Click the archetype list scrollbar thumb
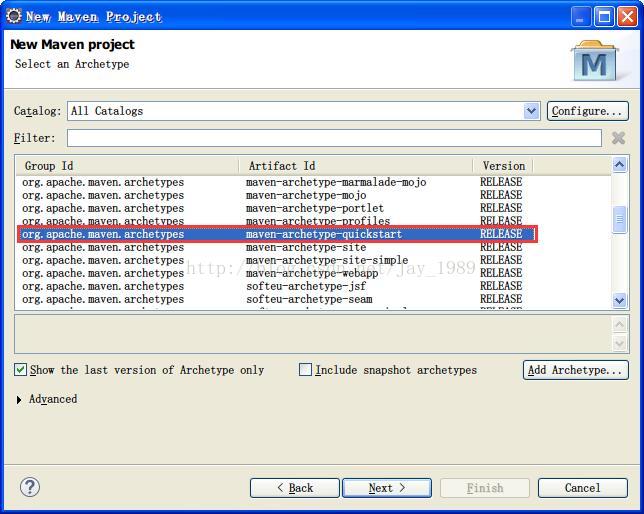The height and width of the screenshot is (514, 644). coord(619,220)
